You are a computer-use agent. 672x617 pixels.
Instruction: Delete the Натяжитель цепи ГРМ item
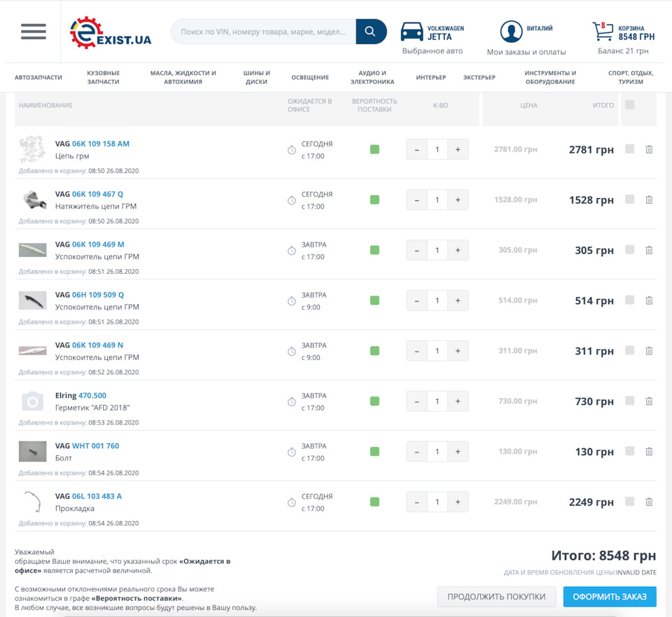point(649,200)
